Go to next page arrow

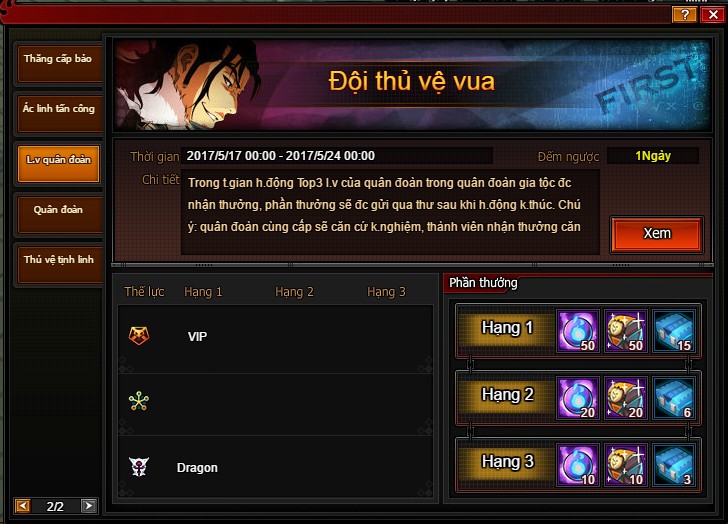coord(89,505)
